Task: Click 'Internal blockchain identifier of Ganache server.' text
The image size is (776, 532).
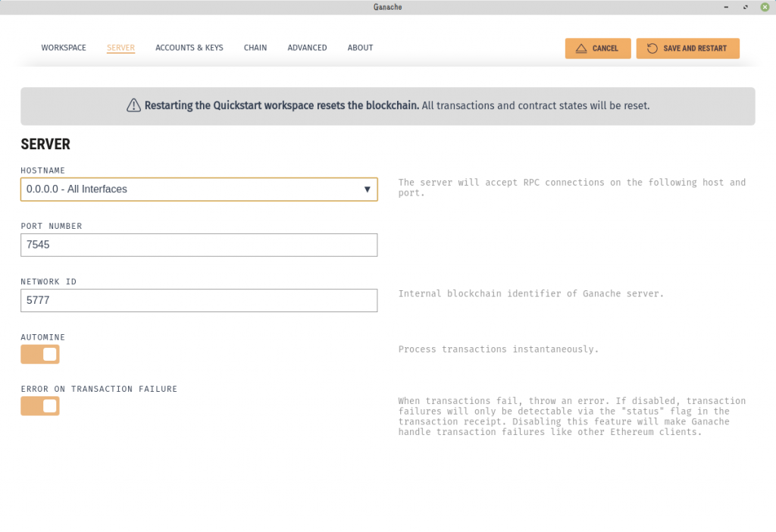Action: [x=531, y=294]
